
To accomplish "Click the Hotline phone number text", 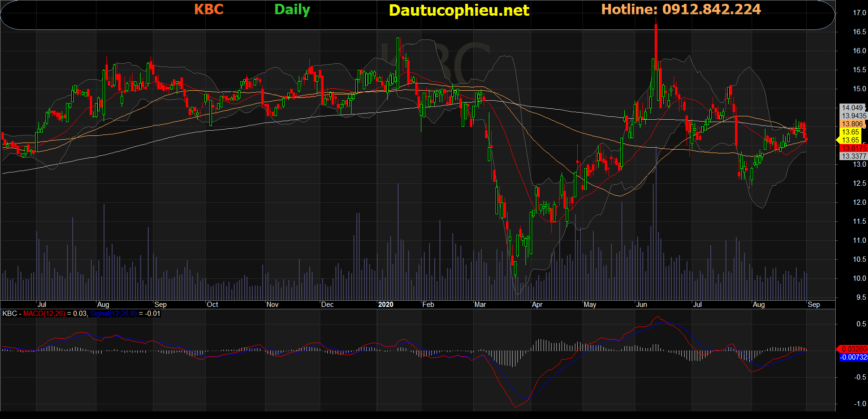I will coord(681,10).
